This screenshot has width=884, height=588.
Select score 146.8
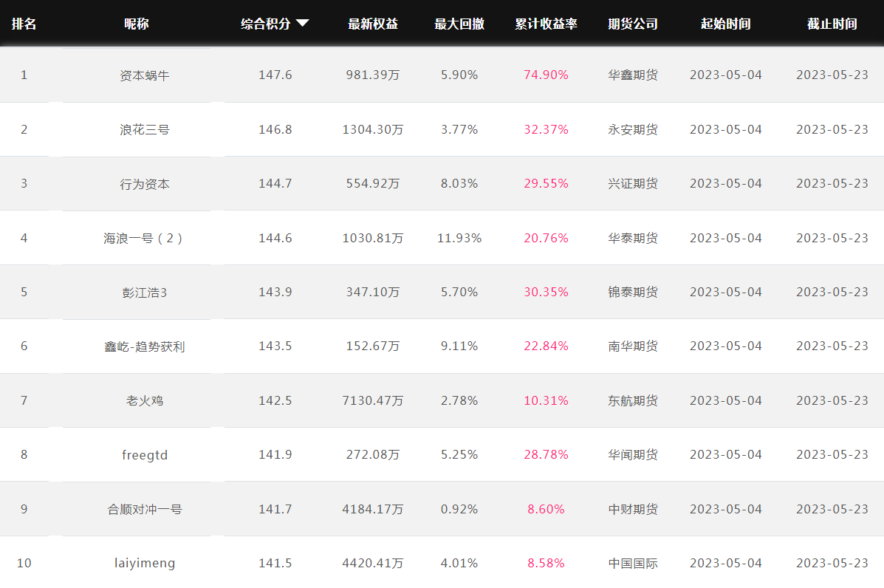(275, 129)
